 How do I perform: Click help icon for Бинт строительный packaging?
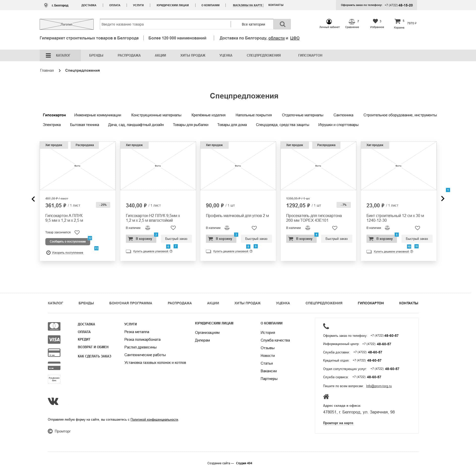click(x=412, y=251)
